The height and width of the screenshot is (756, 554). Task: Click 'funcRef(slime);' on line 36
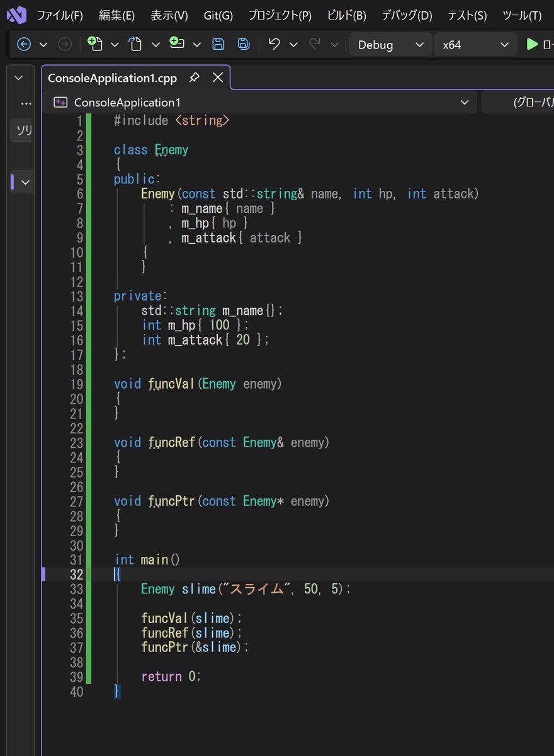click(191, 633)
